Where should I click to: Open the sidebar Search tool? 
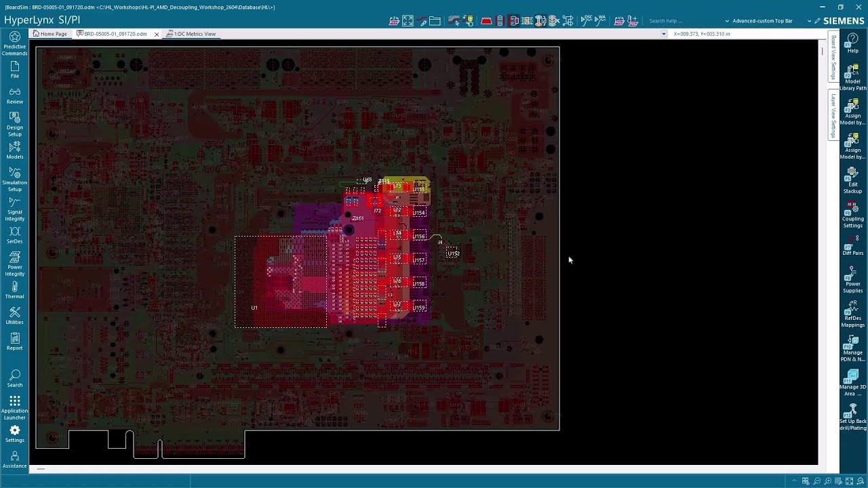tap(14, 379)
